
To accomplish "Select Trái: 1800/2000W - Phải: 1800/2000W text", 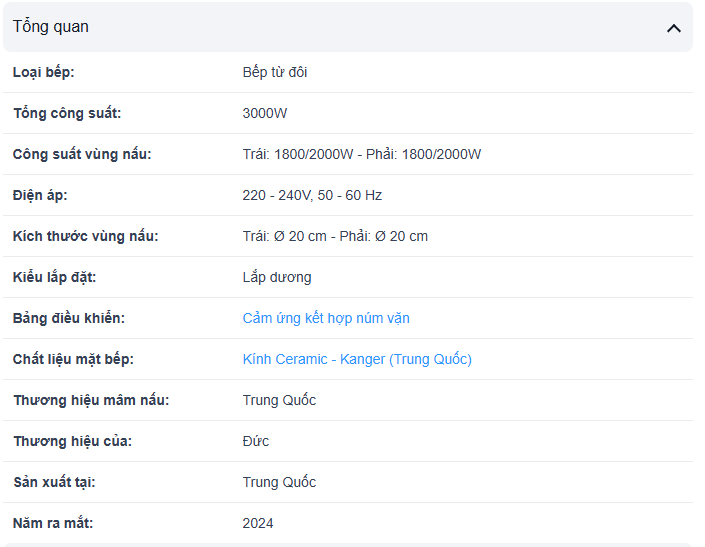I will (x=361, y=154).
